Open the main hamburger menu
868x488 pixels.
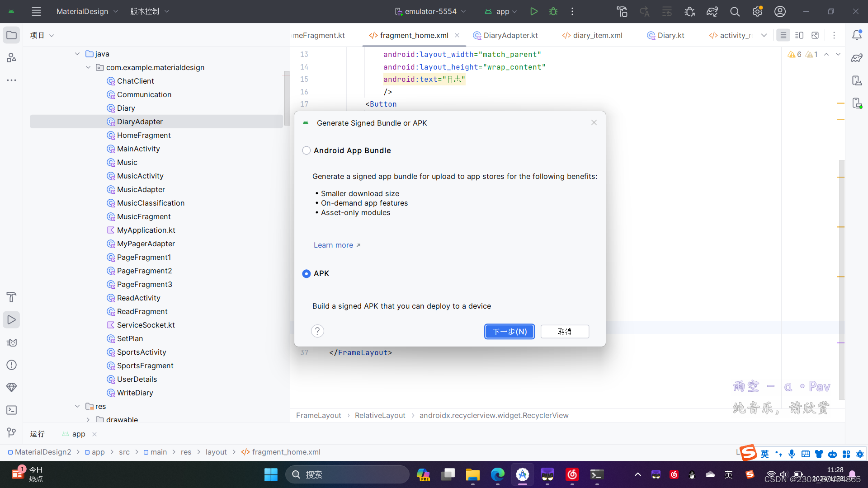(x=36, y=11)
